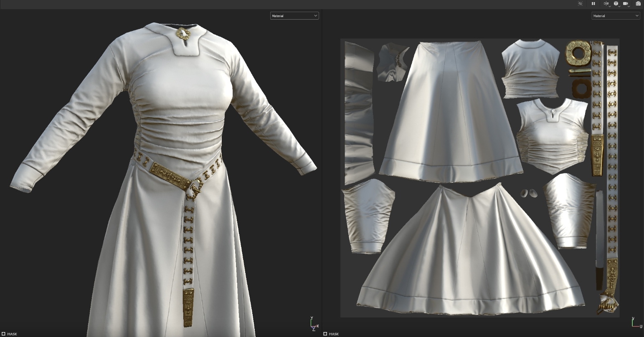Toggle the crossed-out eye hide icon
The image size is (644, 337).
[x=580, y=4]
